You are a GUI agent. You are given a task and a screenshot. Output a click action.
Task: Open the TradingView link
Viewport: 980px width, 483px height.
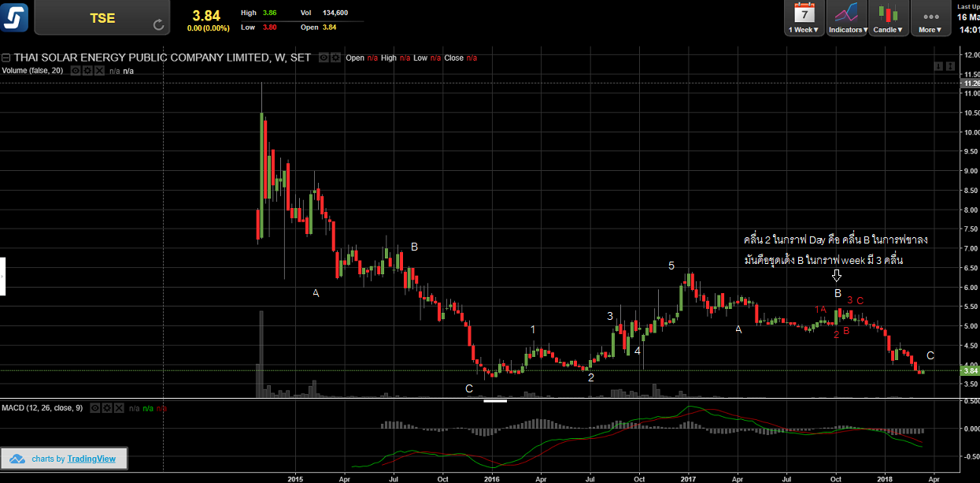(x=91, y=459)
